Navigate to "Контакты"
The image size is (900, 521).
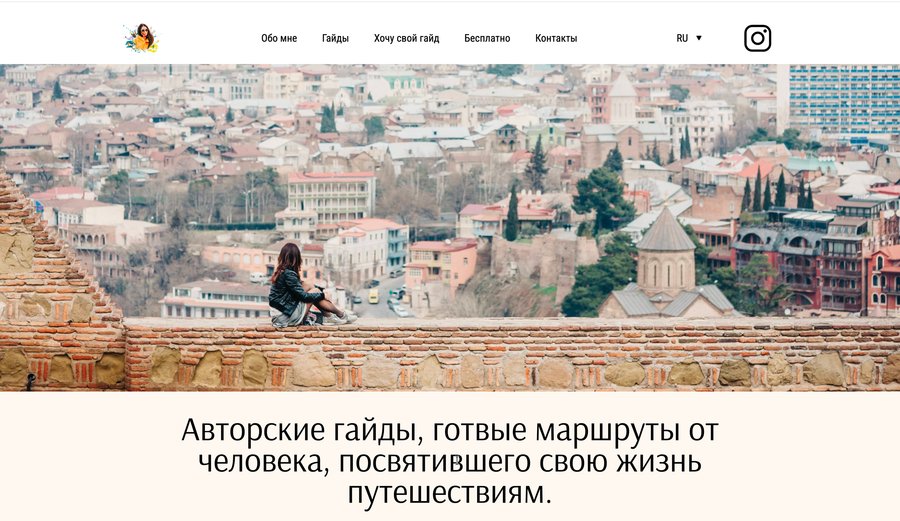pos(556,38)
